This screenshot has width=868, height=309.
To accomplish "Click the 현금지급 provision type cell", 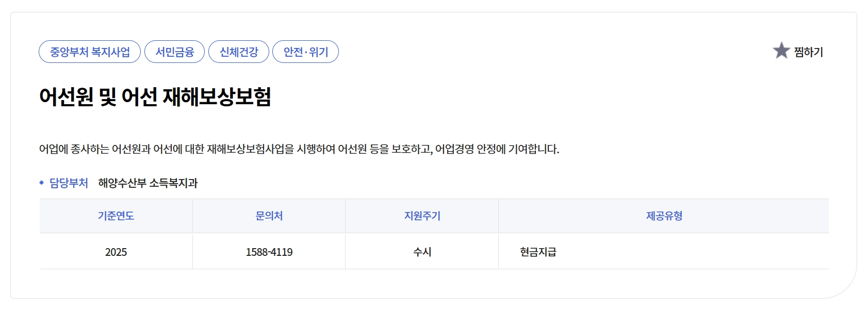I will [538, 251].
